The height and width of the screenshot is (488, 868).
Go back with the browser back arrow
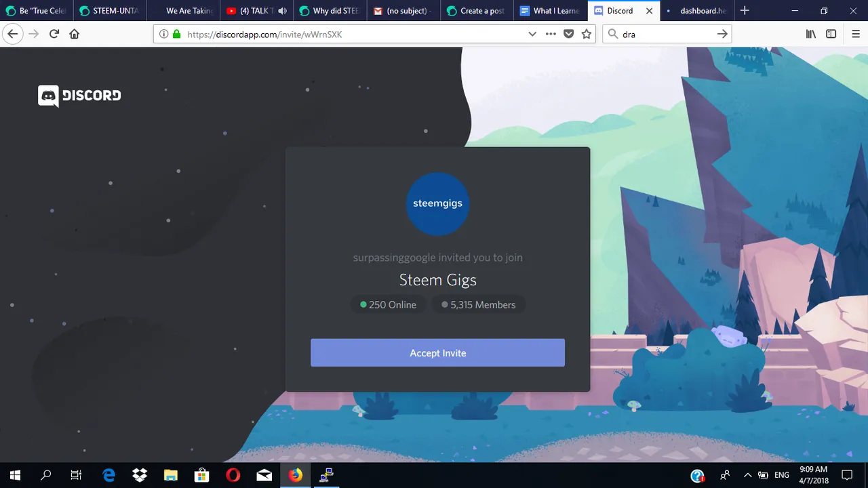point(13,34)
